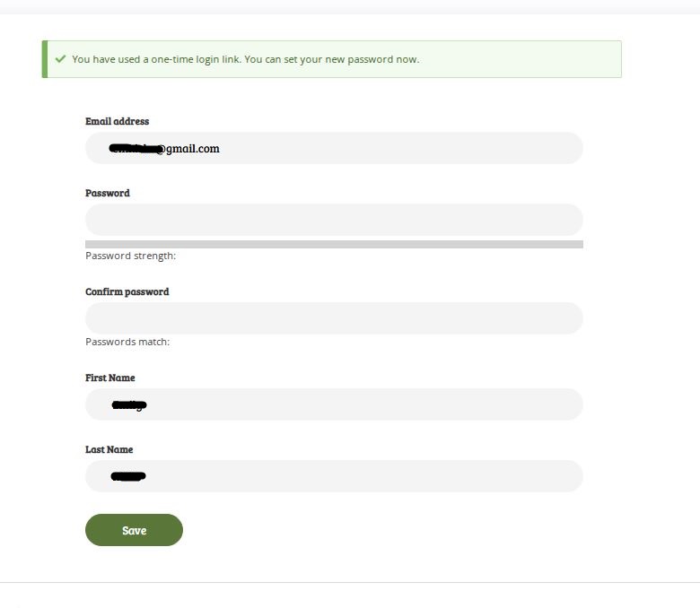Click the Confirm password label
700x608 pixels.
[x=127, y=291]
